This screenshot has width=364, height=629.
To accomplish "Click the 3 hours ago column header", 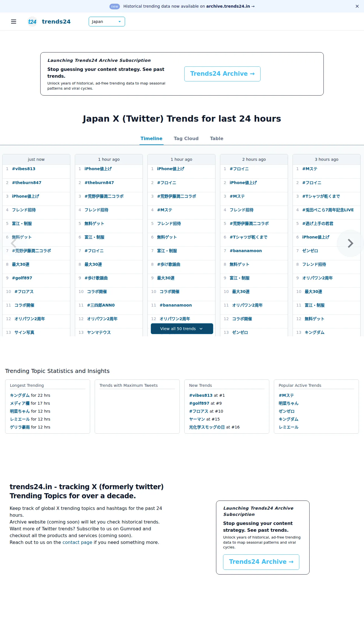I will (x=327, y=159).
